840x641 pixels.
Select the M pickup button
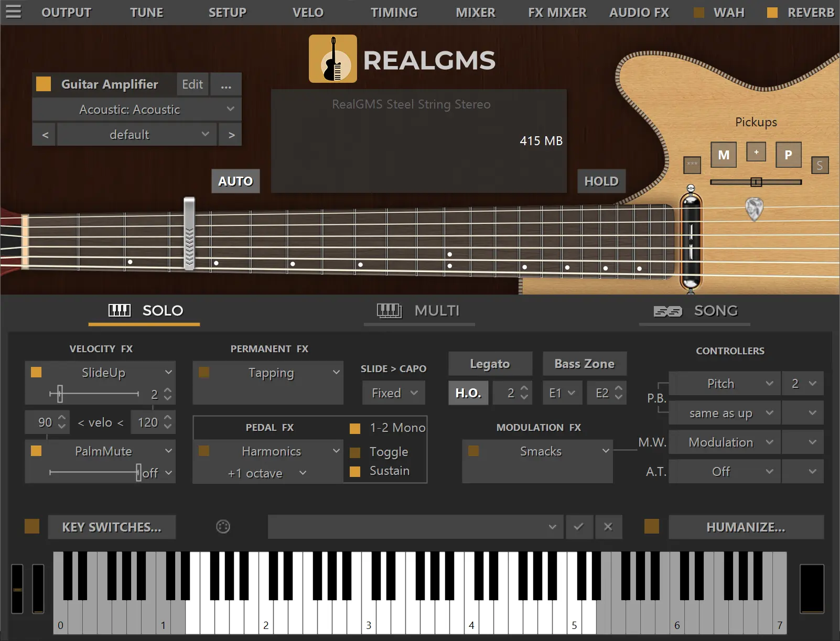click(724, 155)
